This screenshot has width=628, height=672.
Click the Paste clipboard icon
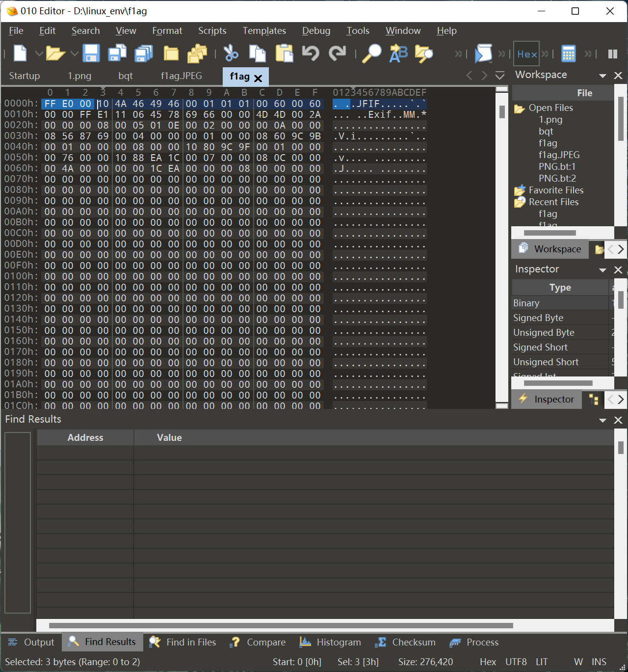[x=284, y=53]
